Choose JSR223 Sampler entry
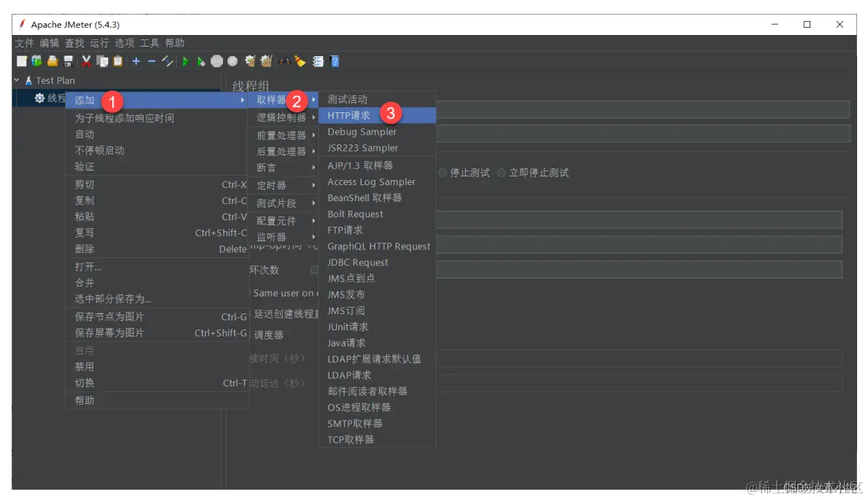868x500 pixels. pos(377,148)
